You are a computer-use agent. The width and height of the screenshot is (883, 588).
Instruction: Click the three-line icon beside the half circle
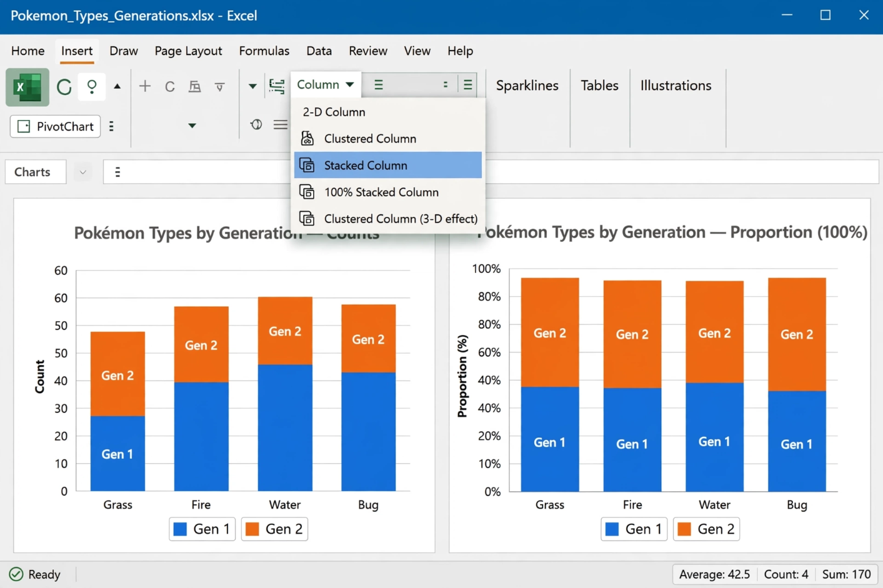point(281,125)
